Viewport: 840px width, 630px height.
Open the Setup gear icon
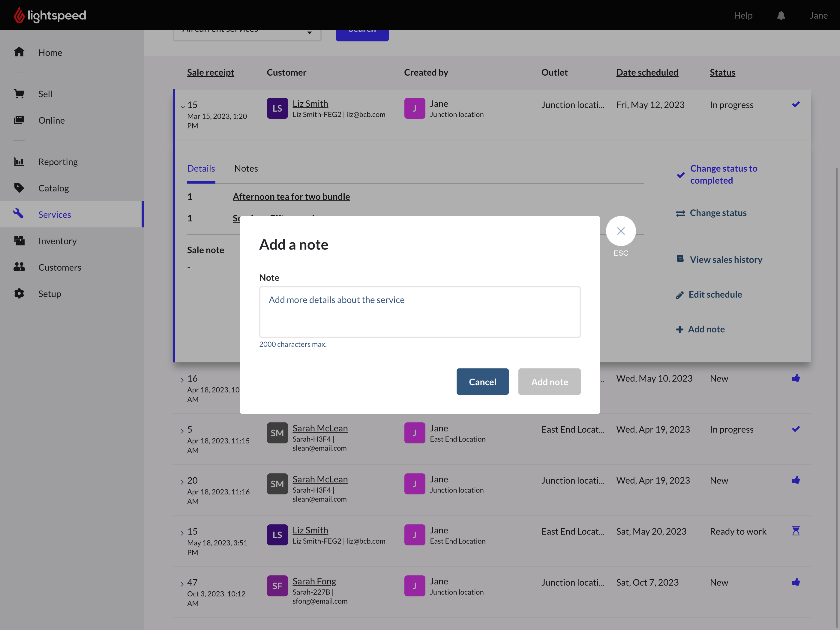click(19, 293)
